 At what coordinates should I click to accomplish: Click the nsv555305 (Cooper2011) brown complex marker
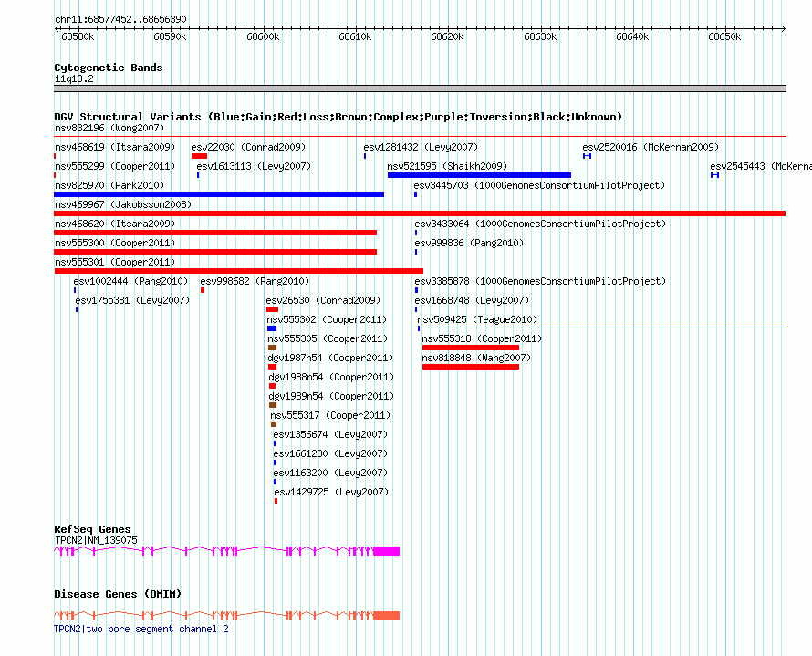tap(273, 348)
